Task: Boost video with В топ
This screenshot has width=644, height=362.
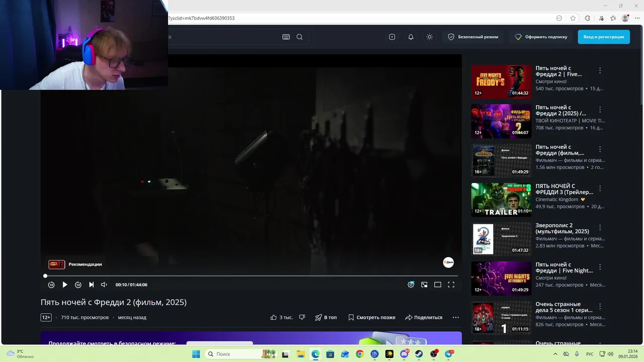Action: coord(326,317)
